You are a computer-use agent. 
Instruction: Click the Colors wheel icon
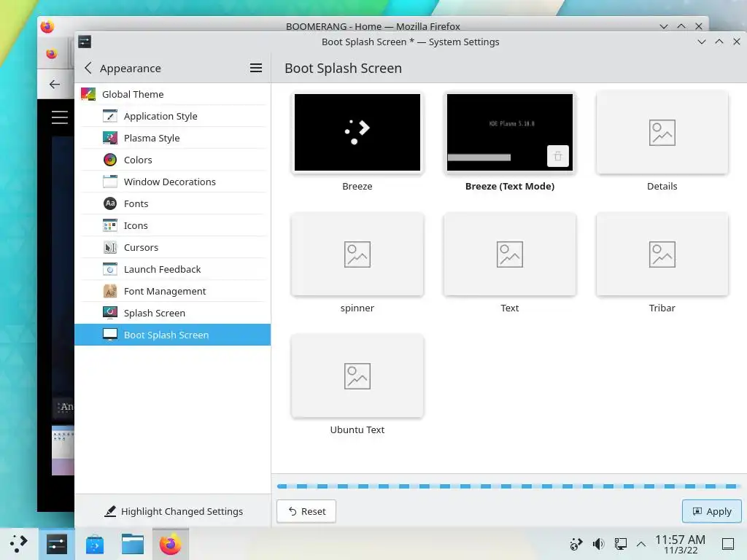110,160
